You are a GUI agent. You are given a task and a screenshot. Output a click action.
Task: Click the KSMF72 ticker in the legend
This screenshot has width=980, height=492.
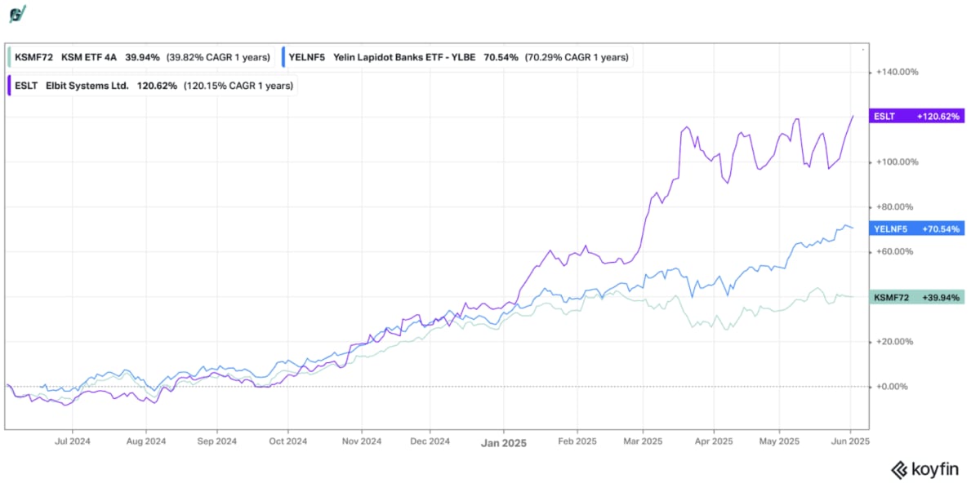click(x=33, y=57)
